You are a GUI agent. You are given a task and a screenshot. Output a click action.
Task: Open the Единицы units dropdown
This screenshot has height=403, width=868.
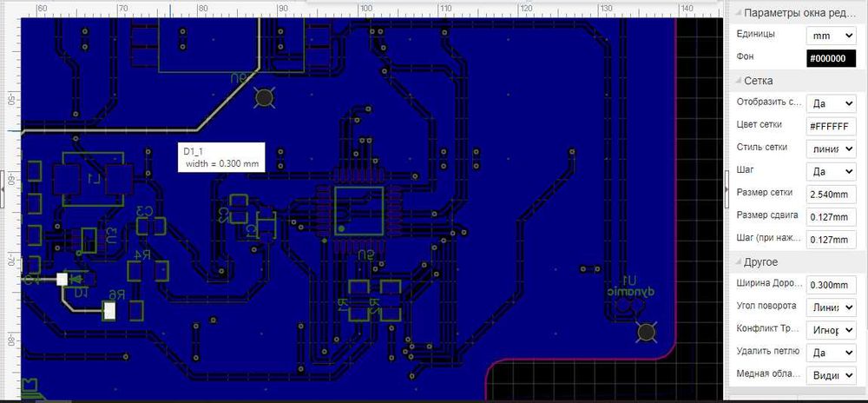point(831,36)
